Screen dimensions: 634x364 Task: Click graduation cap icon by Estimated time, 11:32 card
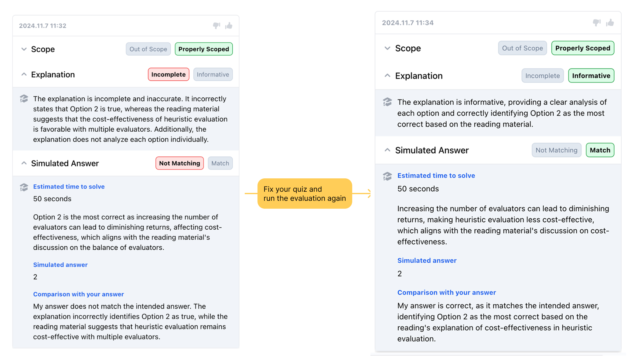pos(24,187)
